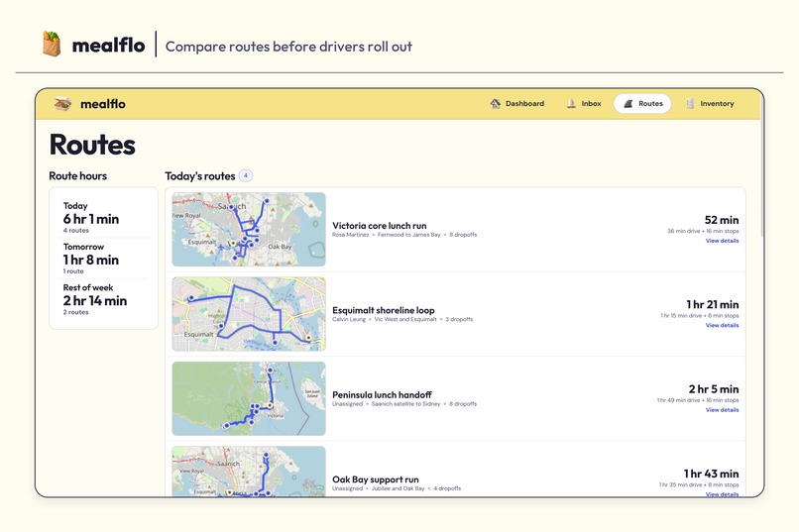The width and height of the screenshot is (799, 532).
Task: Select the Routes tab
Action: (x=642, y=104)
